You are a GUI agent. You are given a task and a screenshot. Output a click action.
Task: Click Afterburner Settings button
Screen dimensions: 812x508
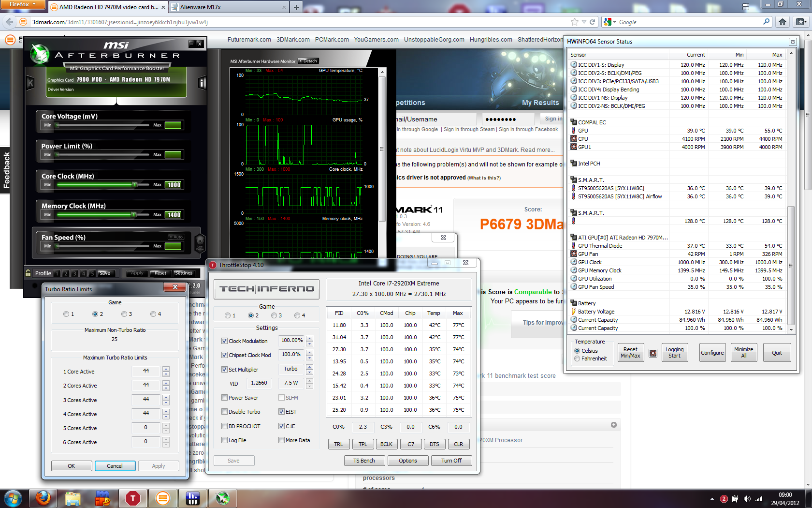coord(184,273)
